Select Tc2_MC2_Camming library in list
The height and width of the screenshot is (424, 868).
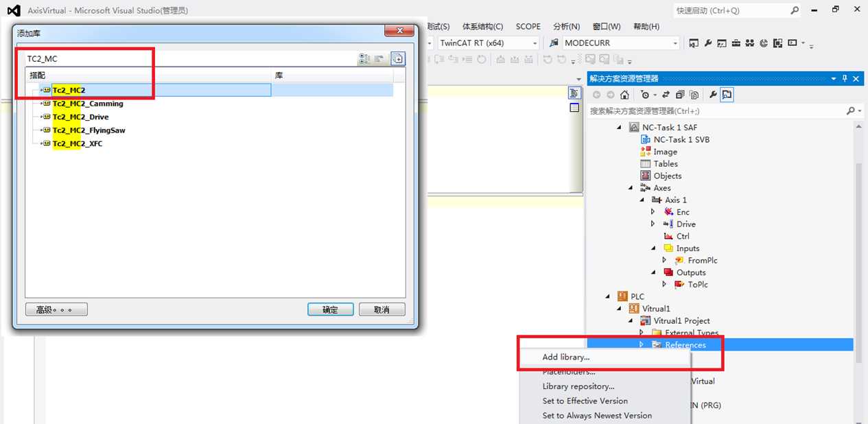(88, 104)
